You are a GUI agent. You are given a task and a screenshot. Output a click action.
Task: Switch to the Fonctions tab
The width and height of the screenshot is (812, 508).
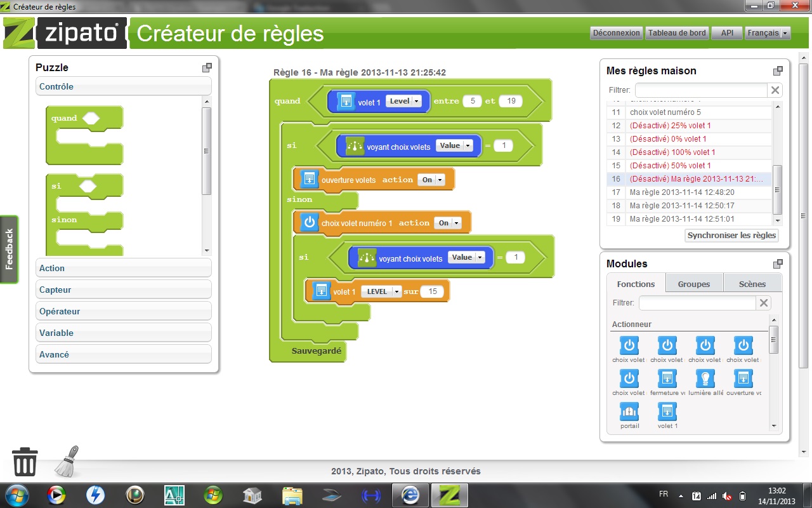636,284
